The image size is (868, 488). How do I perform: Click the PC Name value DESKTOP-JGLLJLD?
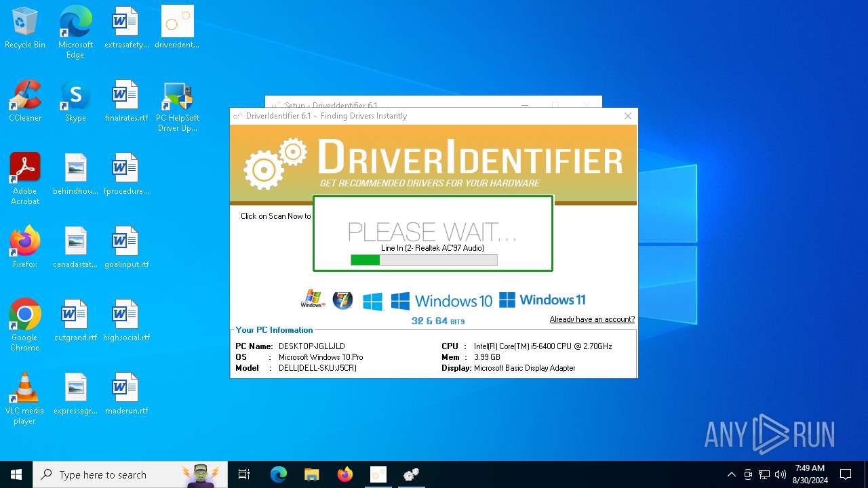[311, 346]
